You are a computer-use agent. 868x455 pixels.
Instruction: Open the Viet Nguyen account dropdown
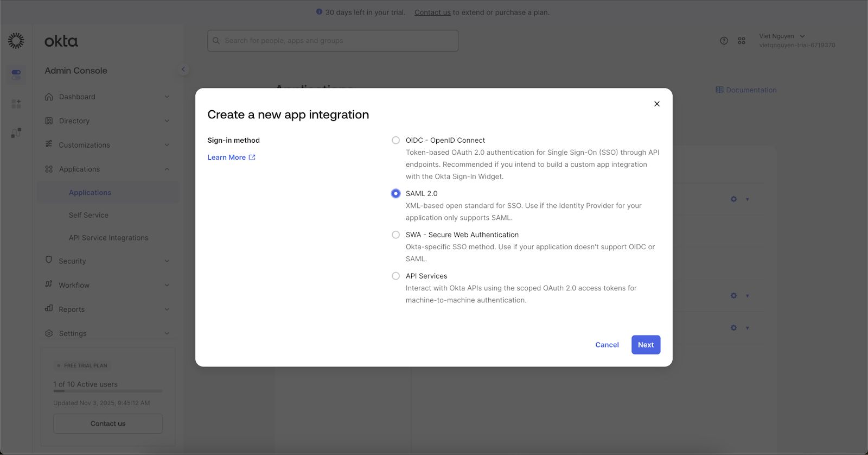[x=782, y=36]
